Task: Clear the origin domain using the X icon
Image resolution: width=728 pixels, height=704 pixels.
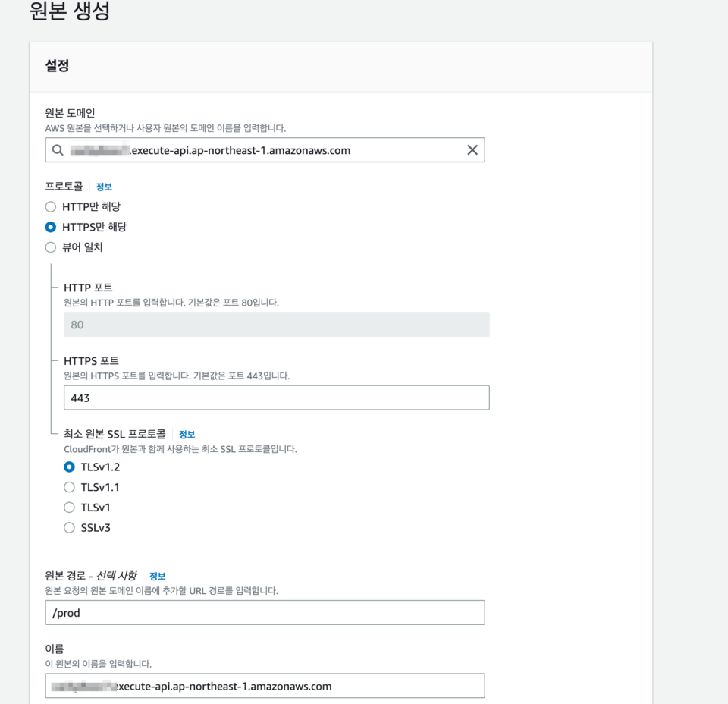Action: 472,149
